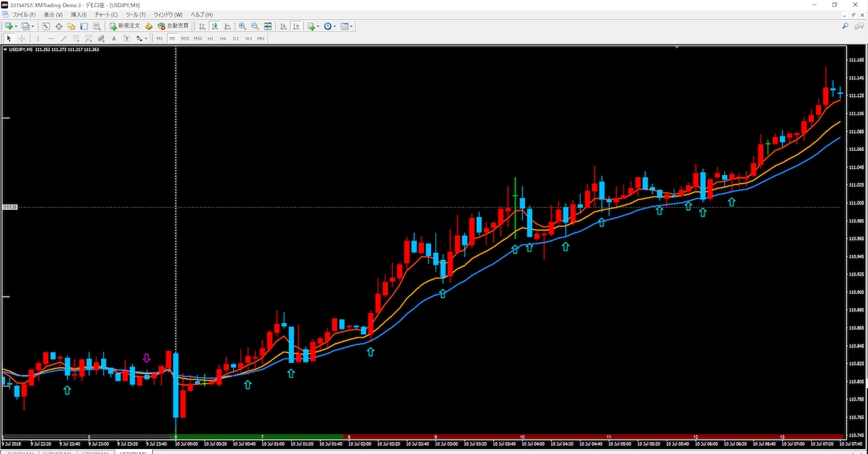The height and width of the screenshot is (454, 868).
Task: Select the text label tool
Action: tap(114, 38)
